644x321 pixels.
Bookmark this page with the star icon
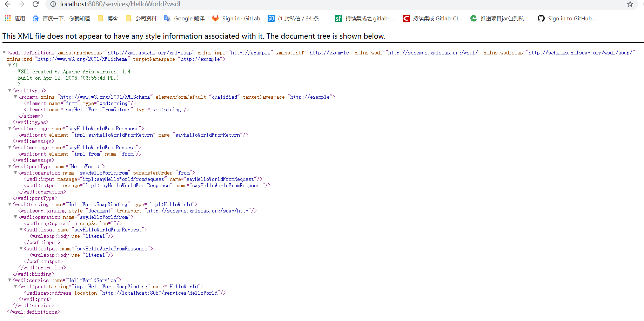point(630,4)
